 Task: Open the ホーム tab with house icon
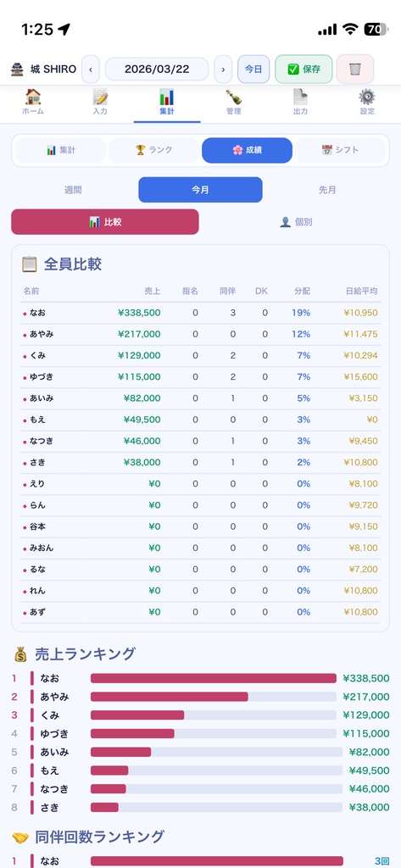33,103
